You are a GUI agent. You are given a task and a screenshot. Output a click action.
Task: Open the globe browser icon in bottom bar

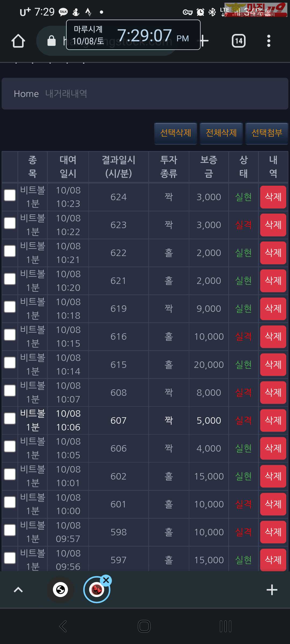coord(60,590)
